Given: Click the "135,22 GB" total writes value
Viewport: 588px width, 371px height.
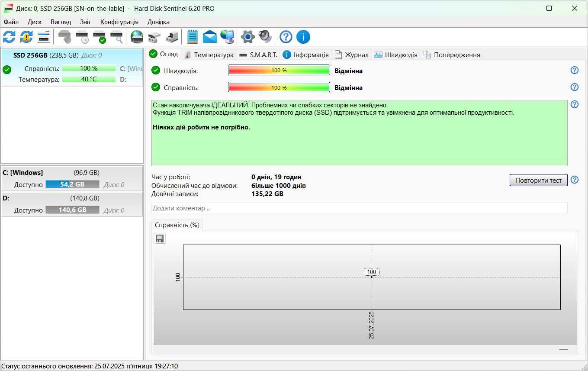Looking at the screenshot, I should tap(267, 194).
